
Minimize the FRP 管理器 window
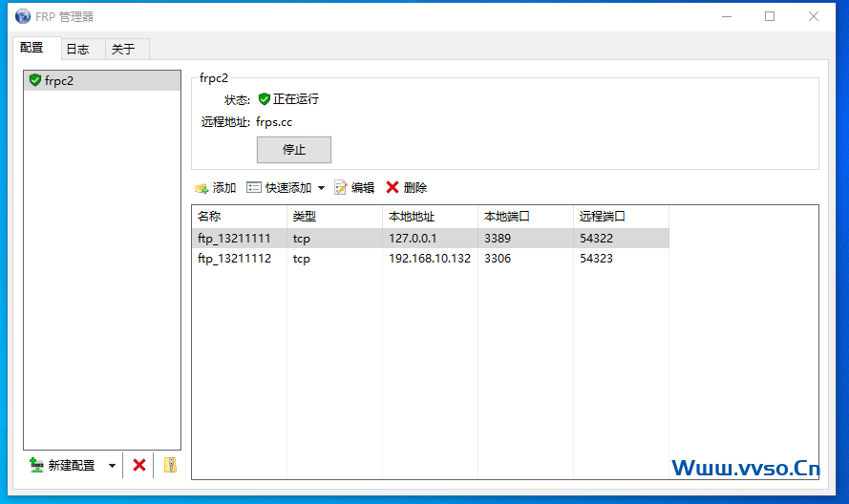(x=727, y=17)
